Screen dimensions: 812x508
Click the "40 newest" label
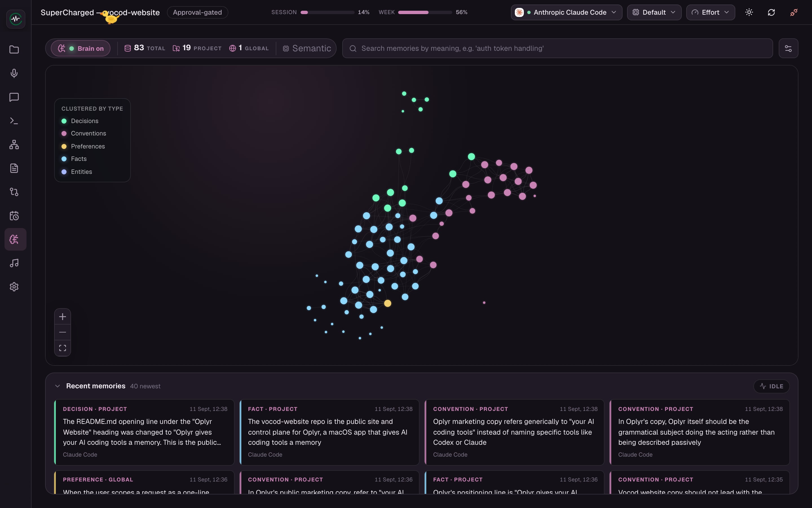click(x=145, y=386)
